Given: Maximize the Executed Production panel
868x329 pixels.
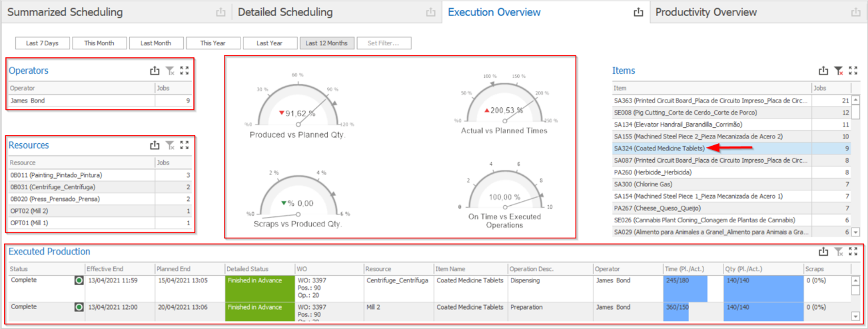Looking at the screenshot, I should pyautogui.click(x=853, y=252).
